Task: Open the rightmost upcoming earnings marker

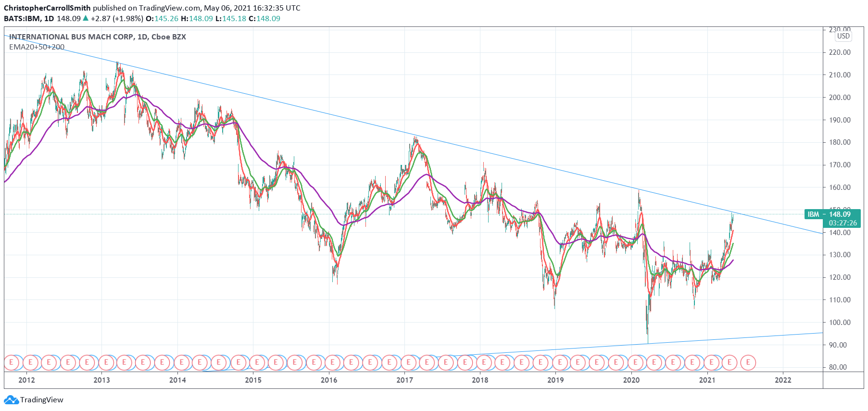Action: tap(748, 362)
